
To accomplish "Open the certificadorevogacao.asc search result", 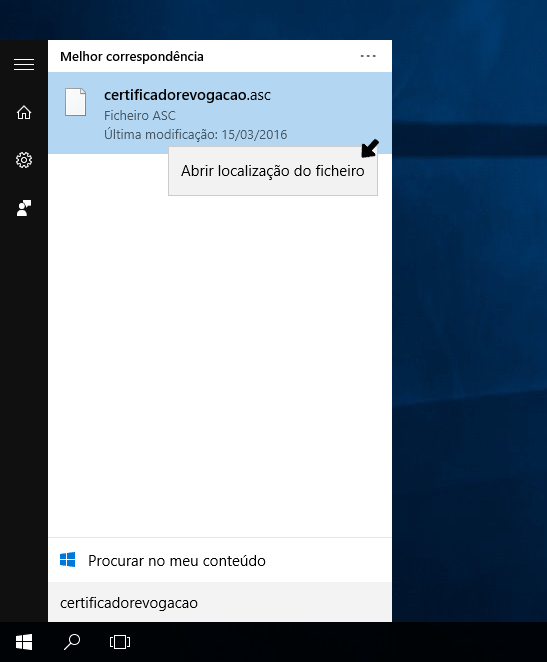I will pyautogui.click(x=220, y=113).
